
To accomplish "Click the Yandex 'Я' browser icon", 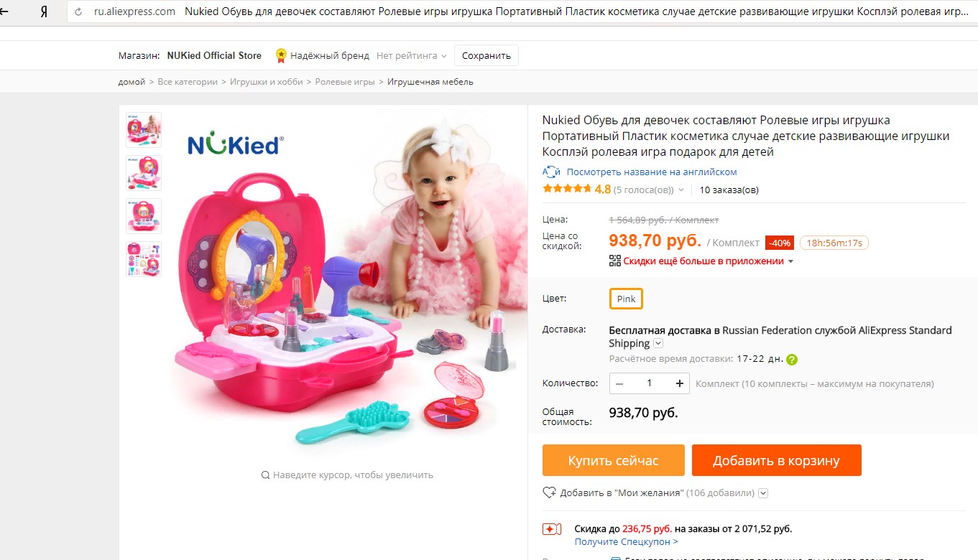I will point(45,11).
